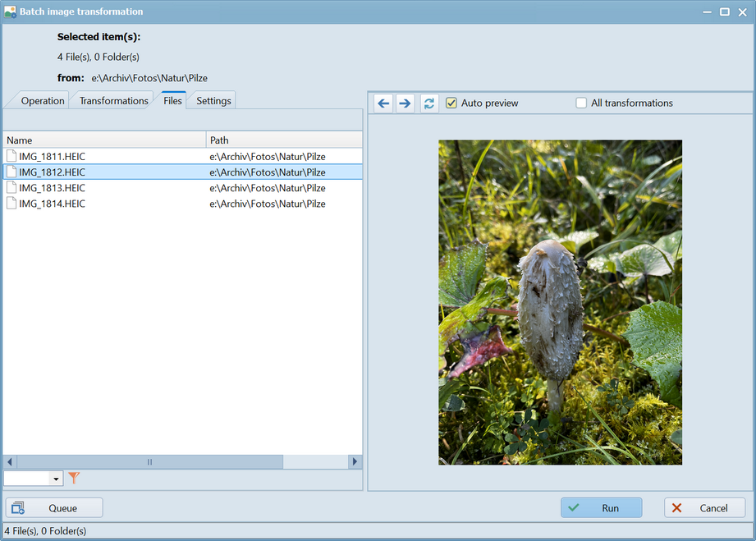Screen dimensions: 756x541
Task: Open the filter dropdown arrow
Action: (x=56, y=479)
